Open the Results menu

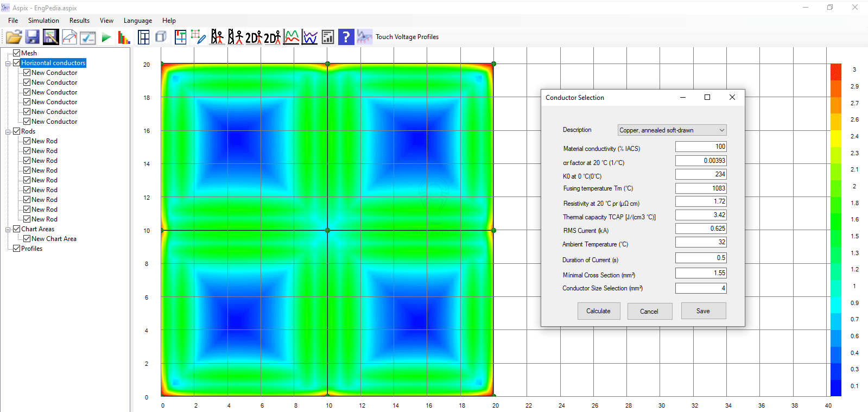click(x=79, y=21)
